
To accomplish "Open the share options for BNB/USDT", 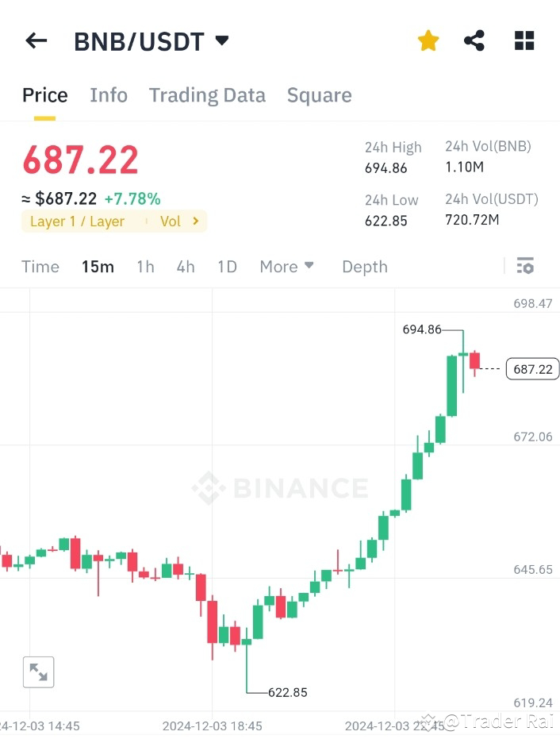I will pyautogui.click(x=474, y=40).
